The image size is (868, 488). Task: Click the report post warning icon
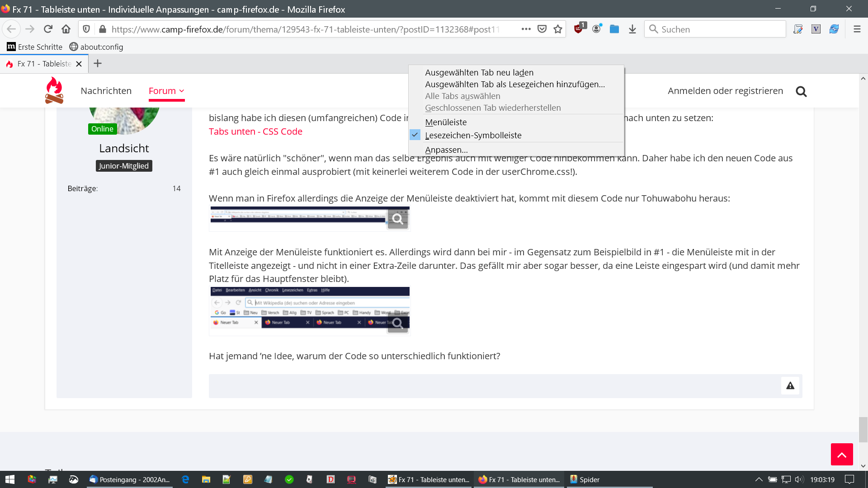[790, 386]
